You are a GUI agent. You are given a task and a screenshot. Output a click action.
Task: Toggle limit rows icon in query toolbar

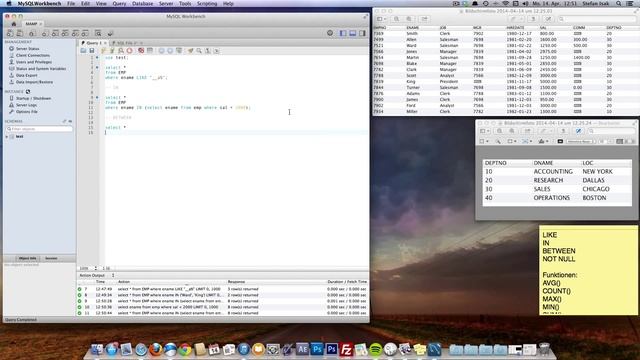pos(150,51)
